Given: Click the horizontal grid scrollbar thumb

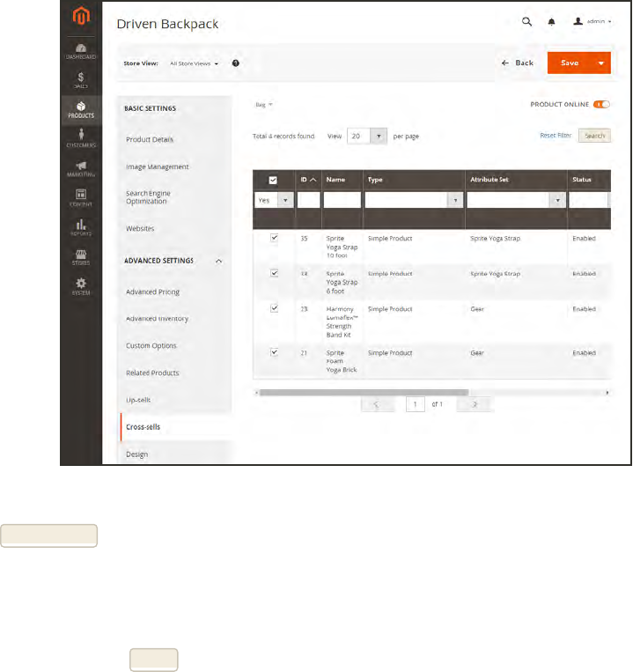Looking at the screenshot, I should (364, 392).
